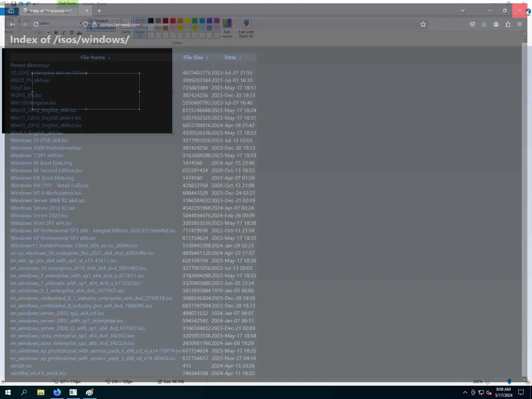
Task: Open 'Windows NT 4 Workstation.iso' link
Action: click(46, 193)
